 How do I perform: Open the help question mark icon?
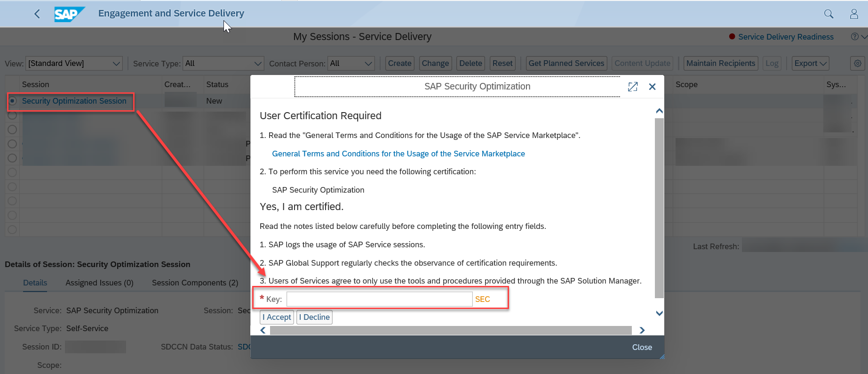(855, 37)
